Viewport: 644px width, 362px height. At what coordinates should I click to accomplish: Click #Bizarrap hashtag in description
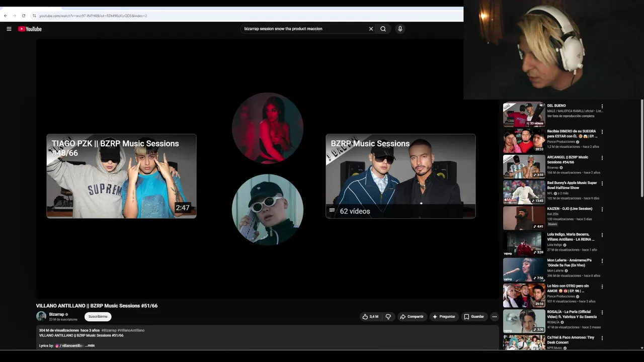(x=109, y=330)
